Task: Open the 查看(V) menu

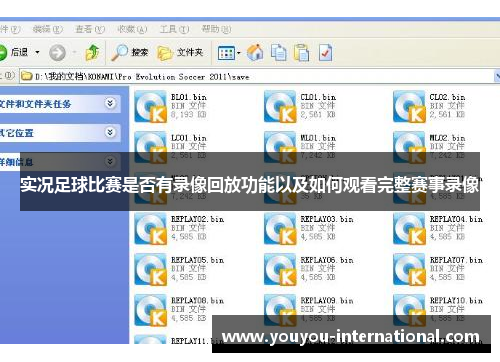Action: [90, 29]
